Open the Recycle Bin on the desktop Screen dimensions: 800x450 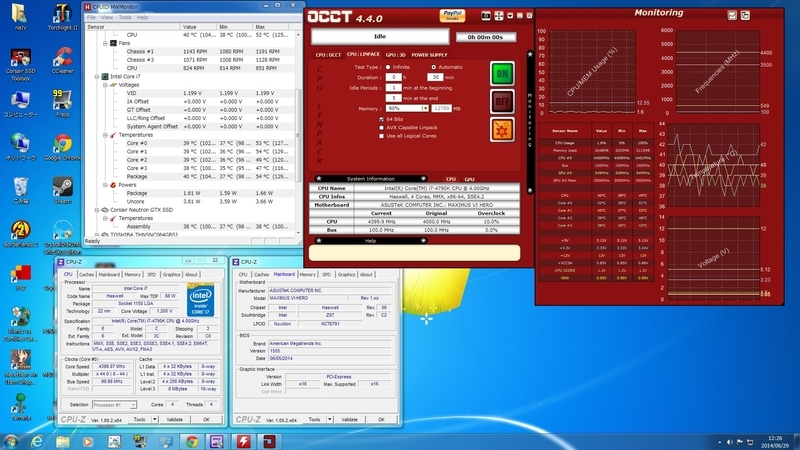(20, 190)
